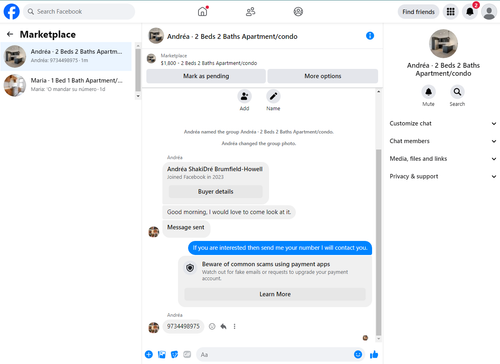Click the seen-by avatar indicator
This screenshot has width=500, height=364.
coord(365,338)
